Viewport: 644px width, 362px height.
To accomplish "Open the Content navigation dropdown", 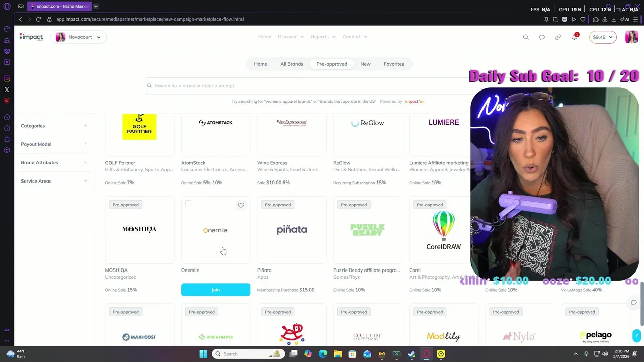I will (355, 37).
